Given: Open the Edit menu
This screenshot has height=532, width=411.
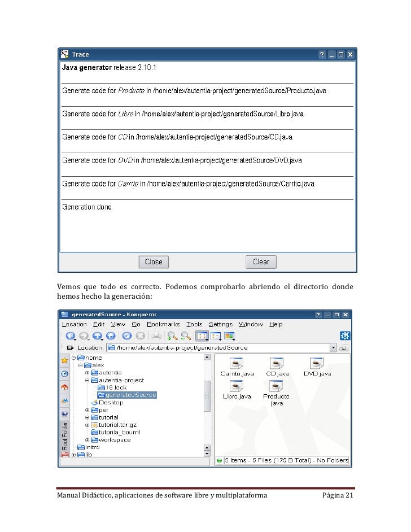Looking at the screenshot, I should [99, 324].
